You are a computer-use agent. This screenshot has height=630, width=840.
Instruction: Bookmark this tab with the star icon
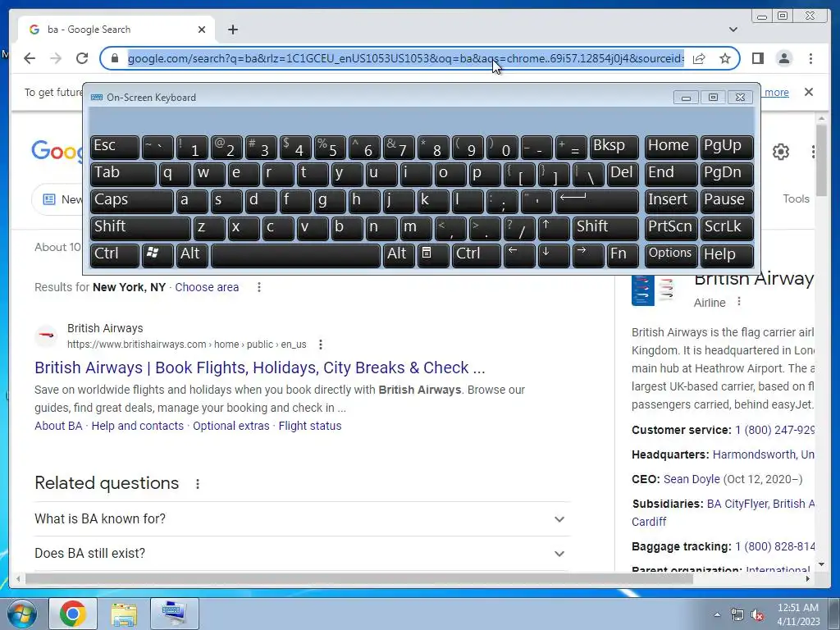click(x=725, y=58)
